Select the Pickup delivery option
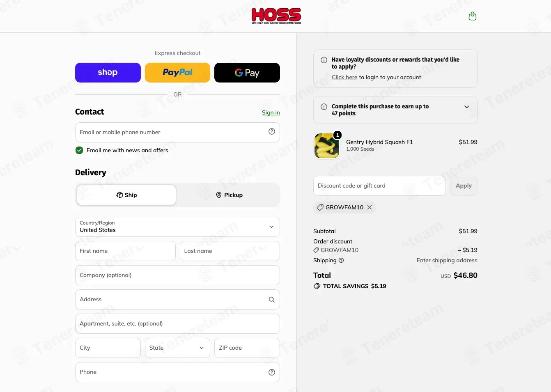 pos(229,195)
